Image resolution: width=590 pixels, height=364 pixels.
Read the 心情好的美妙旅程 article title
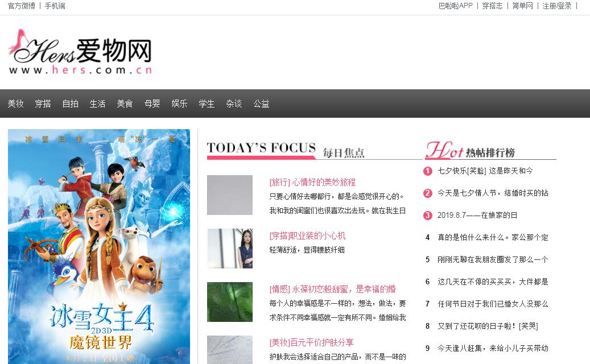(x=312, y=182)
